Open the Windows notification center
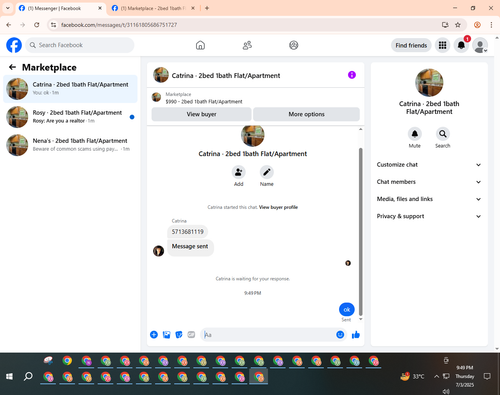 pyautogui.click(x=487, y=376)
